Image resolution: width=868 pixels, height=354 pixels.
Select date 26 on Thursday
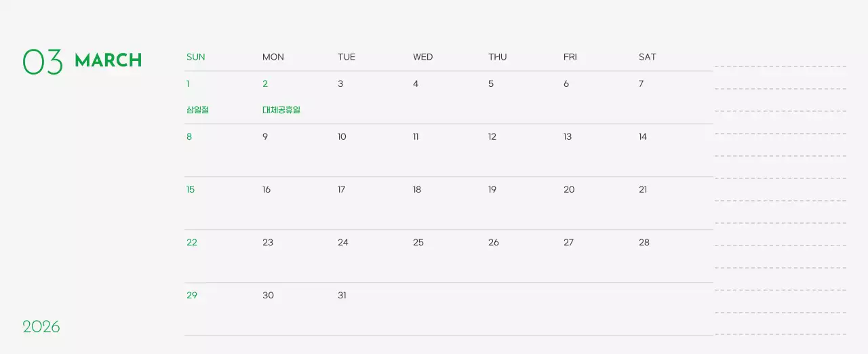[x=494, y=243]
